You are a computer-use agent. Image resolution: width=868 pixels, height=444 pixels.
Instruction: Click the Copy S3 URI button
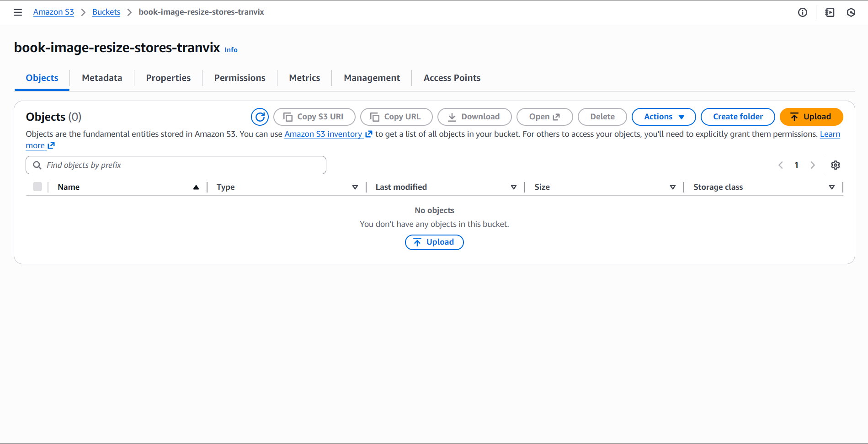(314, 117)
